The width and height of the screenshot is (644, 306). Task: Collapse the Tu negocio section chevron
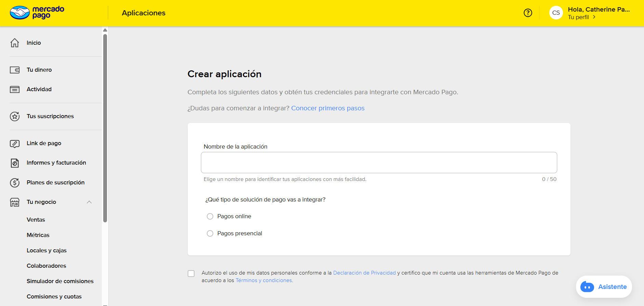(x=89, y=202)
